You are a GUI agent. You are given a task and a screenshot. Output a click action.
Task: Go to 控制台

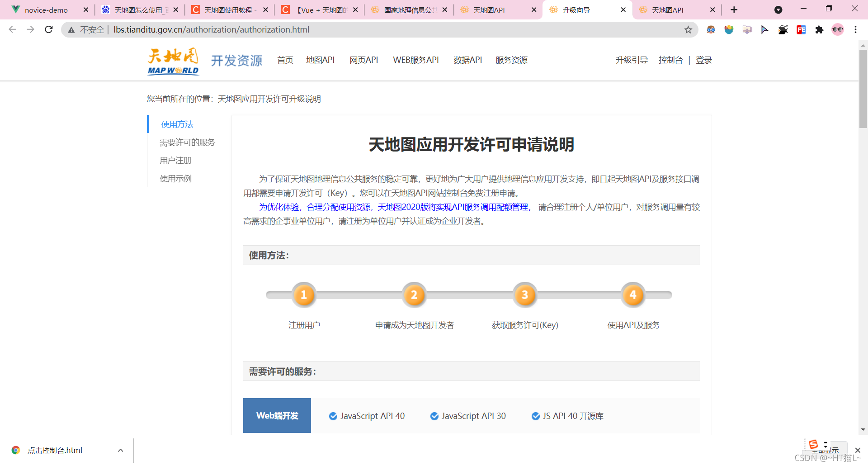coord(670,60)
